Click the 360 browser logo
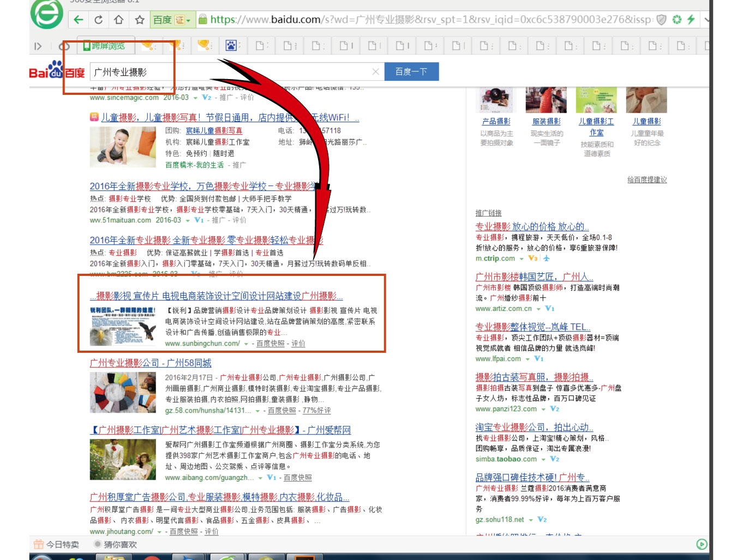 [47, 13]
